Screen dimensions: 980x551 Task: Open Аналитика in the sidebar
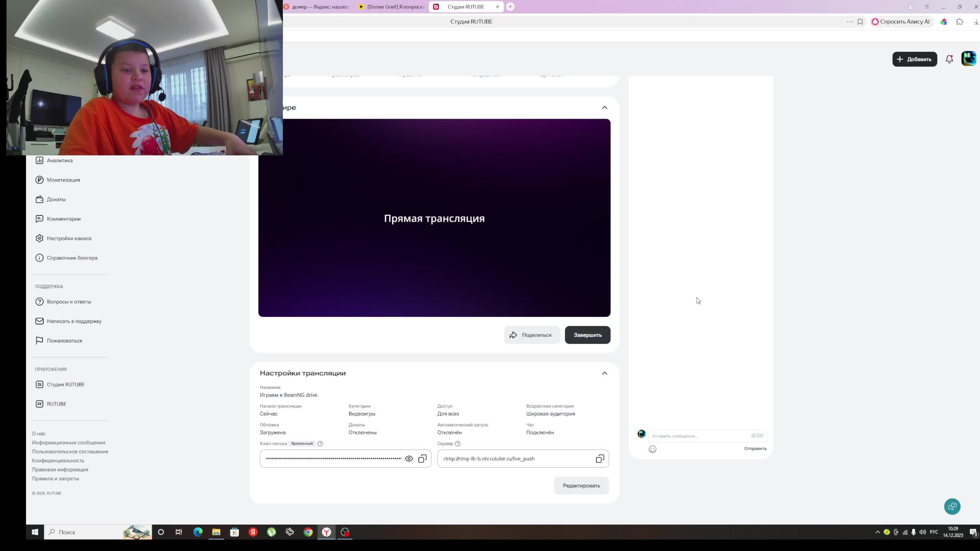pos(59,160)
